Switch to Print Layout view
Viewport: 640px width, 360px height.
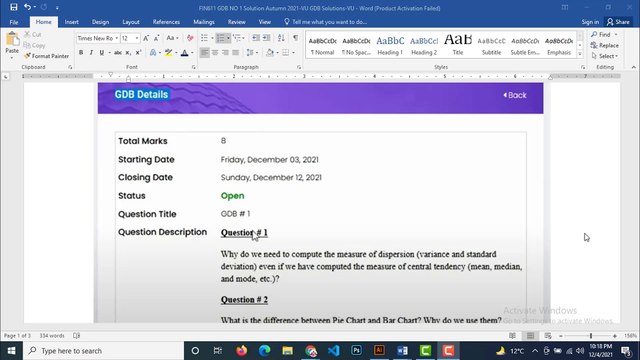click(530, 336)
